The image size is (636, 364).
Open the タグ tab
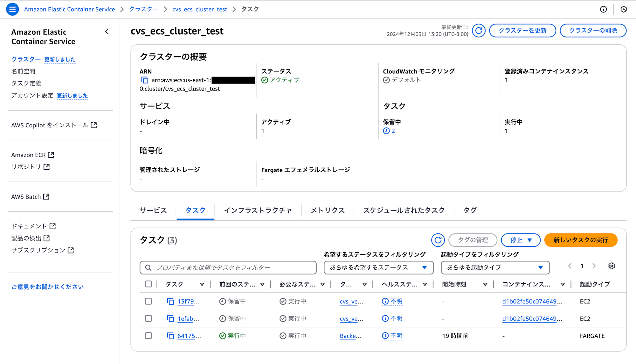470,210
